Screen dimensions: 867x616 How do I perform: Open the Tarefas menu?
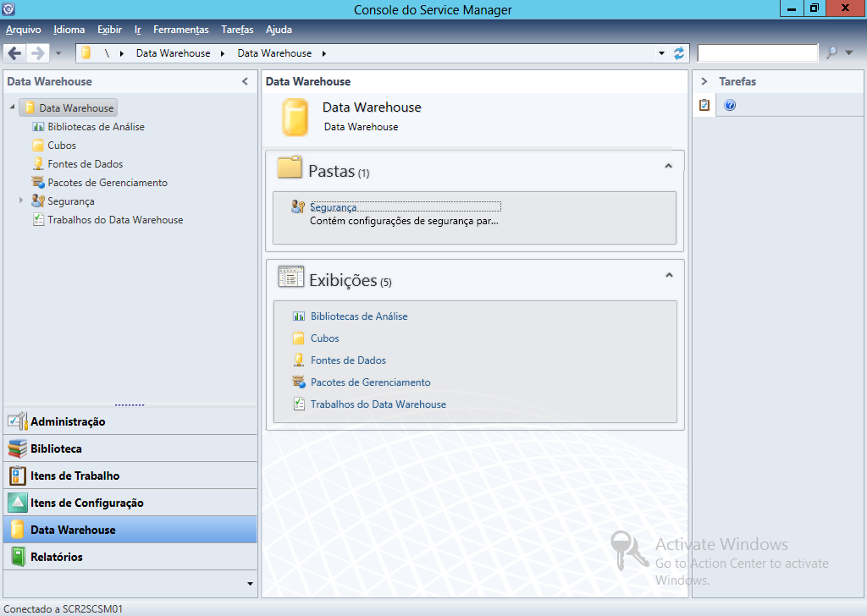tap(237, 30)
